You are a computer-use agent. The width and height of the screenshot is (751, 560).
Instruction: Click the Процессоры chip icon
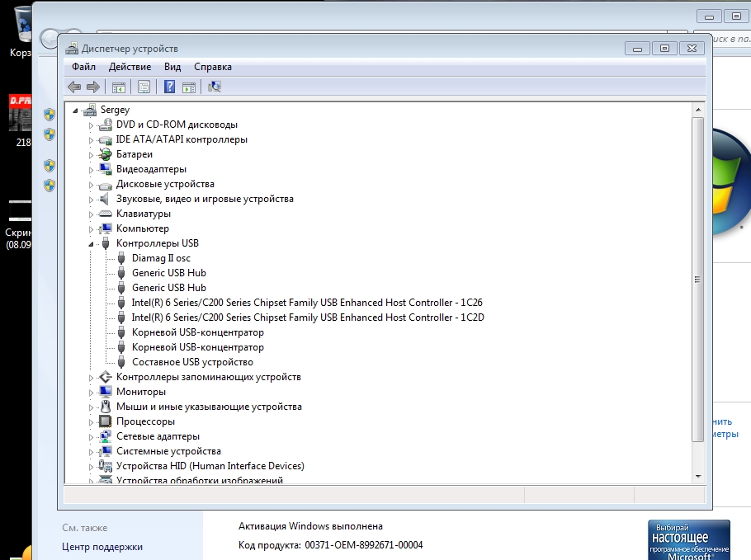click(x=105, y=421)
